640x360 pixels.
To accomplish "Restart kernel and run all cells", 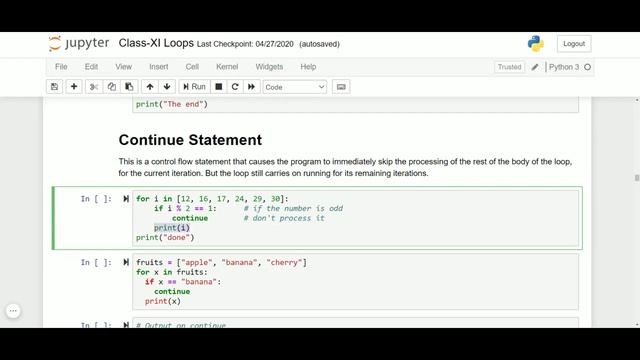I will 251,87.
